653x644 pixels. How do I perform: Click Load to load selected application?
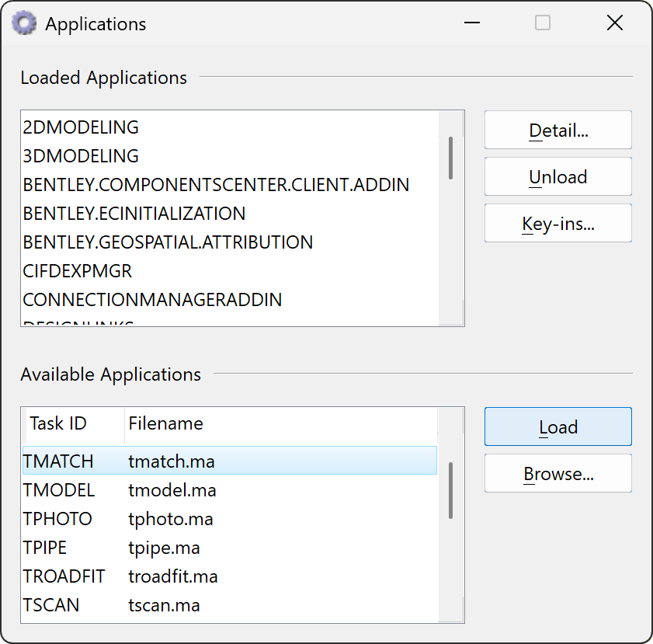558,426
